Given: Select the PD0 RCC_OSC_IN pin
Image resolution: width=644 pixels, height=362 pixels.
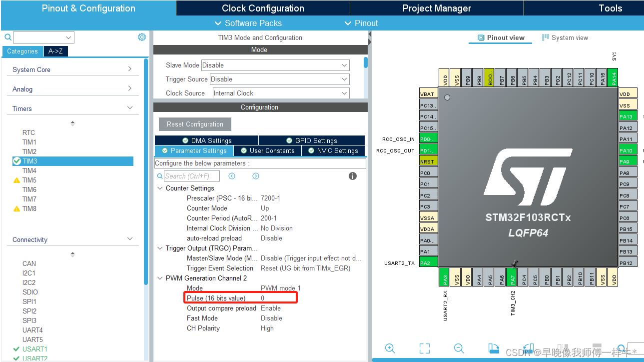Looking at the screenshot, I should click(428, 139).
